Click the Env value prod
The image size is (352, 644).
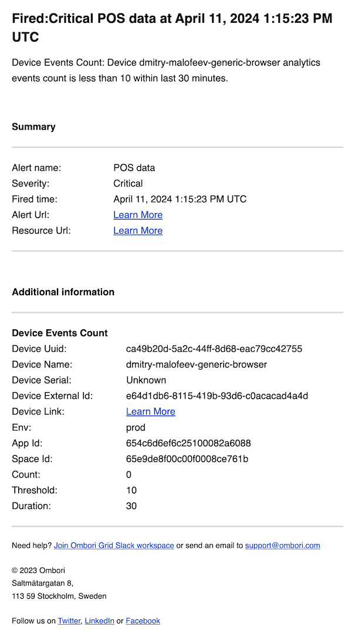136,427
